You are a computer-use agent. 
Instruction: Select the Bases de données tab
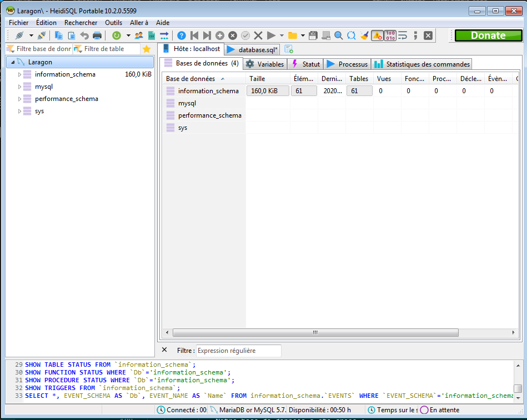point(202,63)
